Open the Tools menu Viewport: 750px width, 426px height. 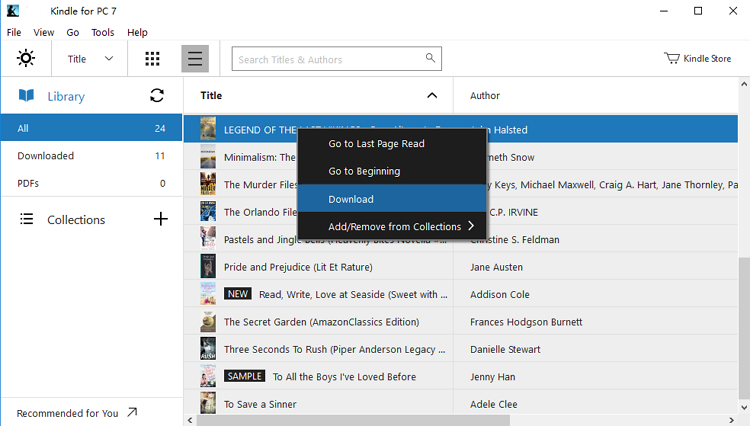pyautogui.click(x=103, y=32)
